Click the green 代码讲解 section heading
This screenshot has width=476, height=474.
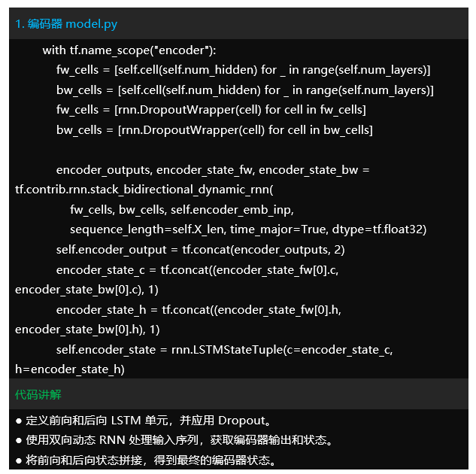click(38, 394)
